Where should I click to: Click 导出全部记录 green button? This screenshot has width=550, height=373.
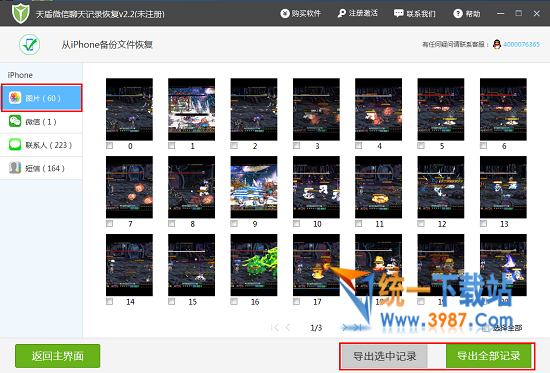click(x=489, y=356)
